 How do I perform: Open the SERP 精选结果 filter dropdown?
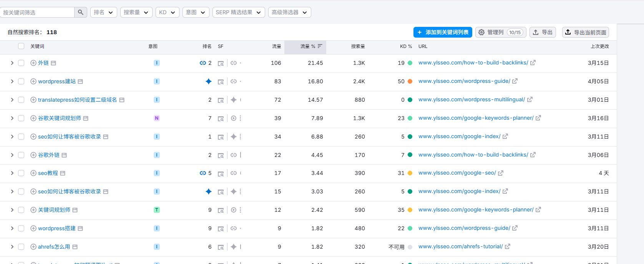[x=239, y=12]
